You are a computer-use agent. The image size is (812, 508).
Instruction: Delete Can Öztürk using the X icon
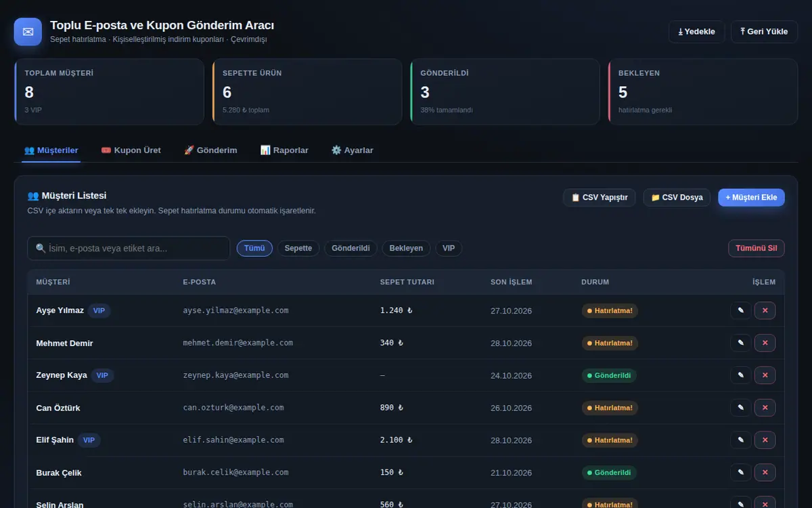(x=765, y=408)
